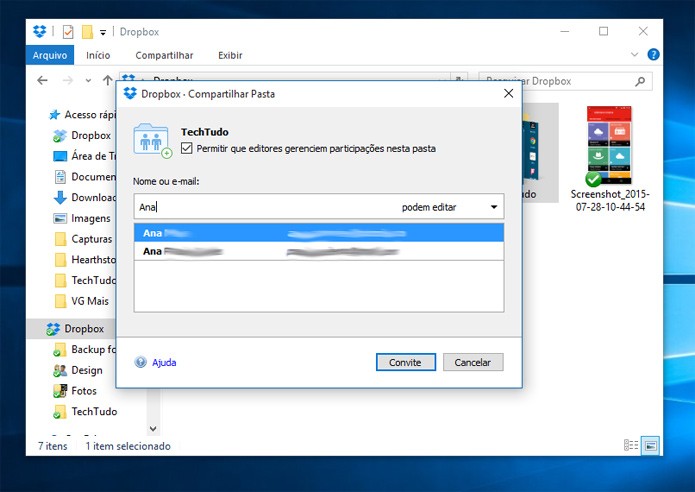This screenshot has width=695, height=492.
Task: Click the '7 itens' status bar text
Action: [x=53, y=446]
